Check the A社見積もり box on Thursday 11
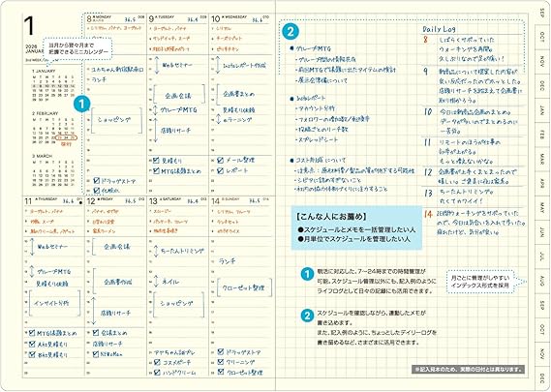 click(x=32, y=344)
